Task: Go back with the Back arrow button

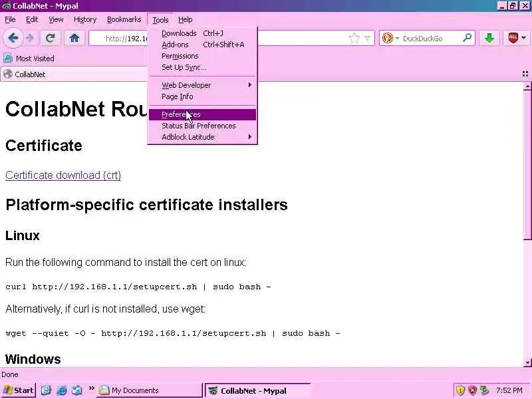Action: tap(13, 38)
